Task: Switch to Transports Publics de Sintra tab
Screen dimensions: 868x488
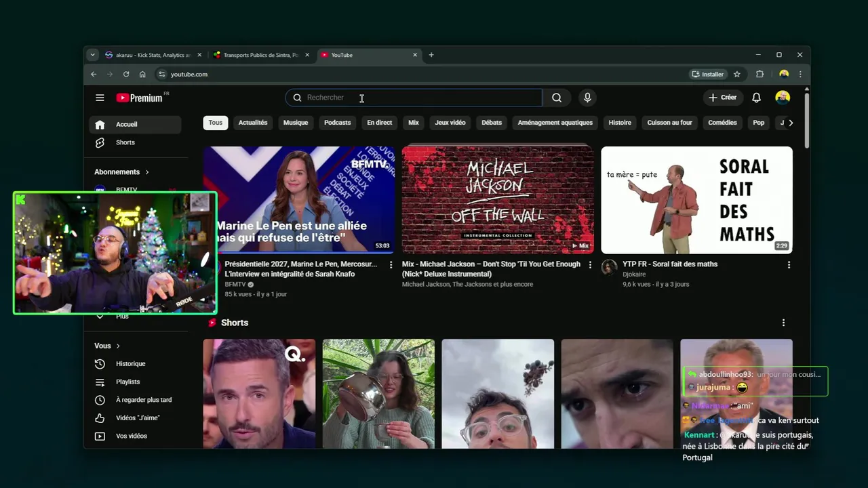Action: click(261, 55)
